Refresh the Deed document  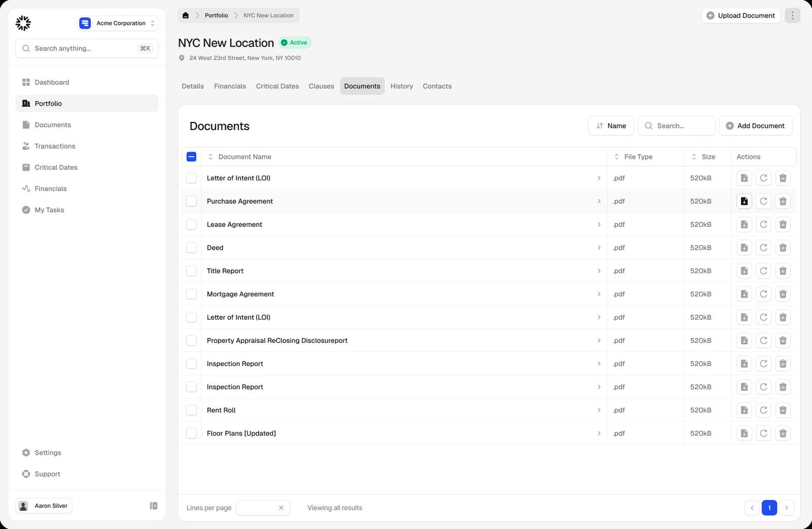(x=763, y=248)
